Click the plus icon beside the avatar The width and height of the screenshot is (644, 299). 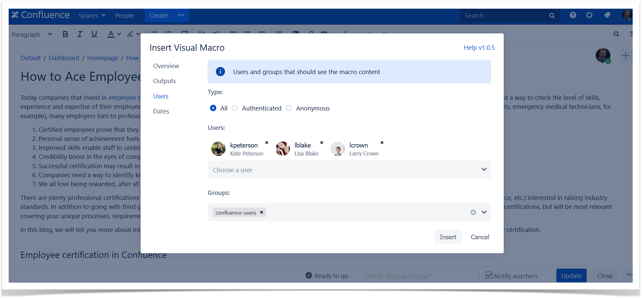pos(625,55)
